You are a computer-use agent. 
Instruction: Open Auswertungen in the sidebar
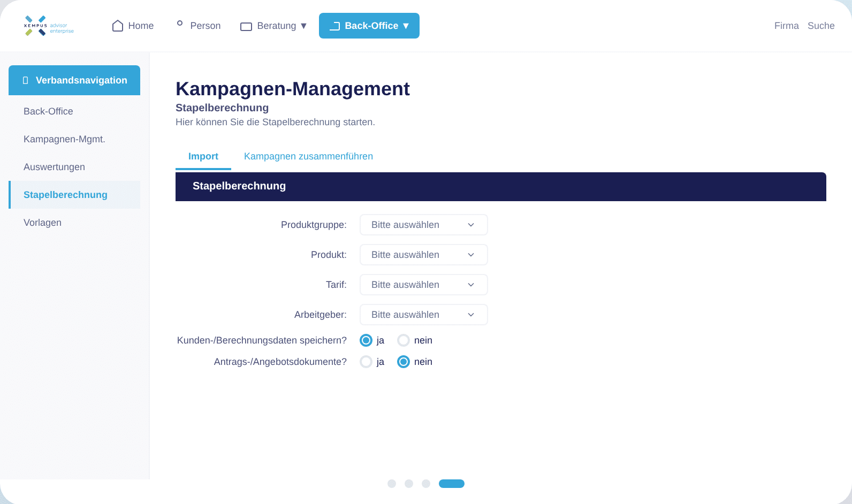tap(54, 167)
